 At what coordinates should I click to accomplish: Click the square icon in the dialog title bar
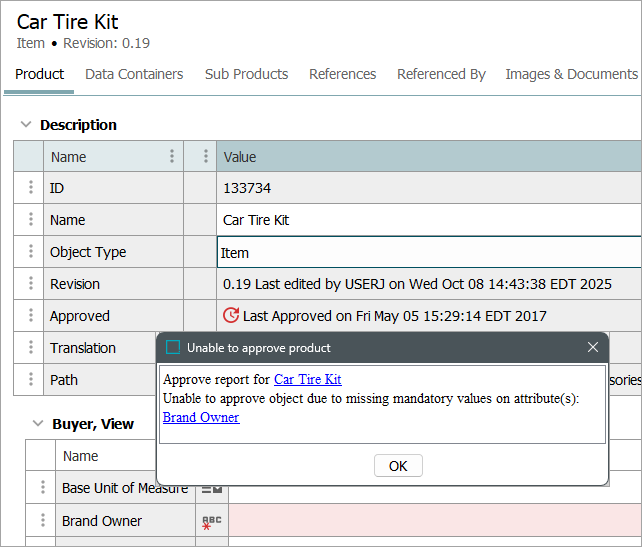click(173, 348)
